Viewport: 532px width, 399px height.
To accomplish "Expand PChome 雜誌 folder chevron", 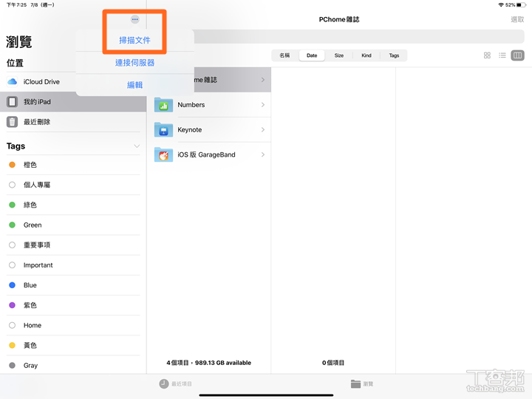I will click(x=263, y=80).
